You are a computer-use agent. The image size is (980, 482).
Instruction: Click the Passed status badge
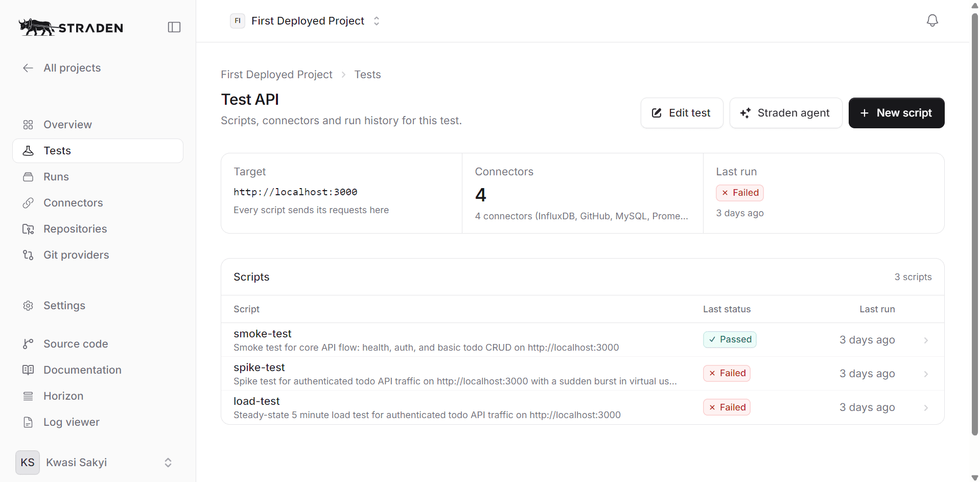tap(730, 340)
